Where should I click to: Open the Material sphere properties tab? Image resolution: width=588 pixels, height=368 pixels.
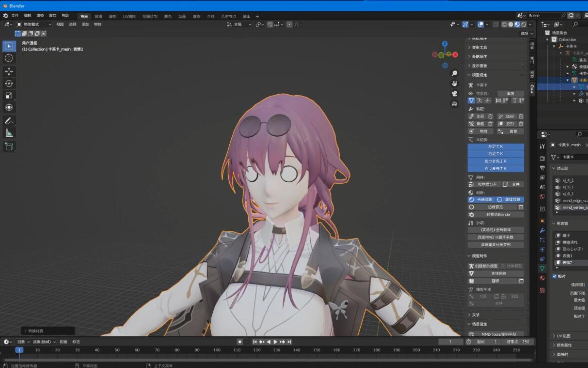542,278
